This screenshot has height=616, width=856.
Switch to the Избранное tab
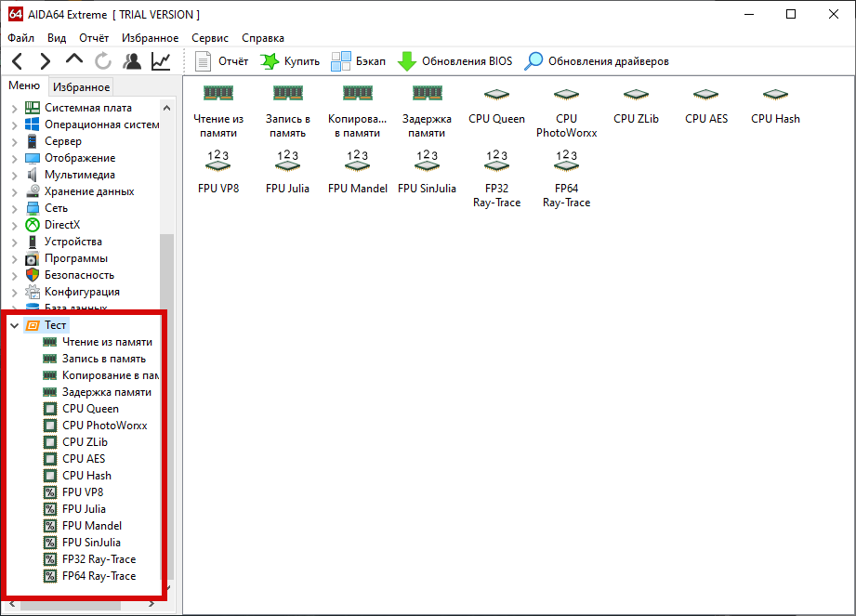click(81, 87)
